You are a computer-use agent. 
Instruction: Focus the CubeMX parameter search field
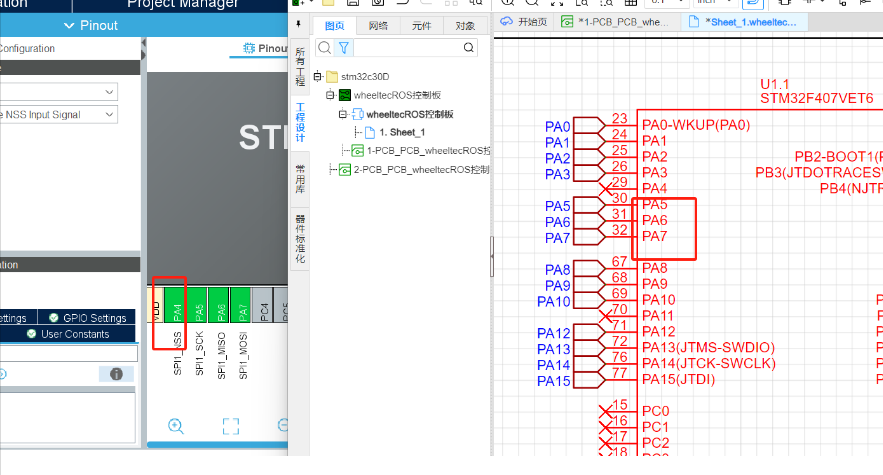click(x=68, y=353)
